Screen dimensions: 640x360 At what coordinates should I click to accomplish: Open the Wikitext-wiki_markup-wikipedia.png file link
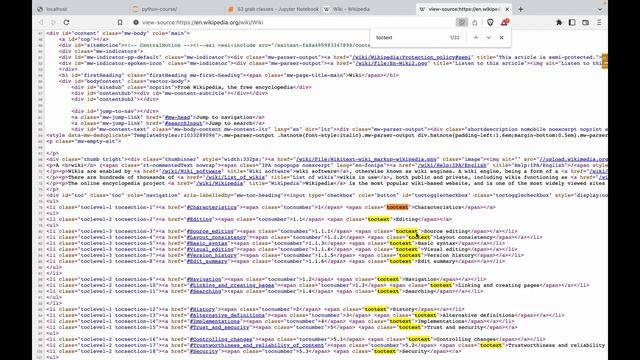(366, 159)
